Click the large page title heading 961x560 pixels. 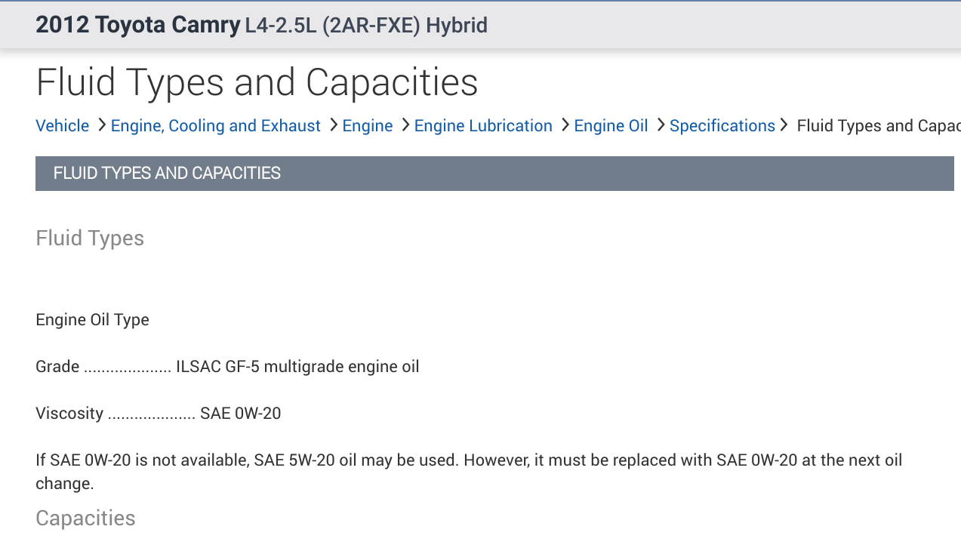click(257, 82)
